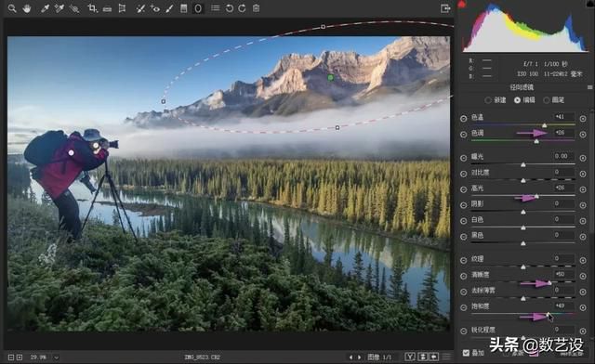Open the preferences list icon in toolbar
Screen dimensions: 595x364
[x=215, y=8]
